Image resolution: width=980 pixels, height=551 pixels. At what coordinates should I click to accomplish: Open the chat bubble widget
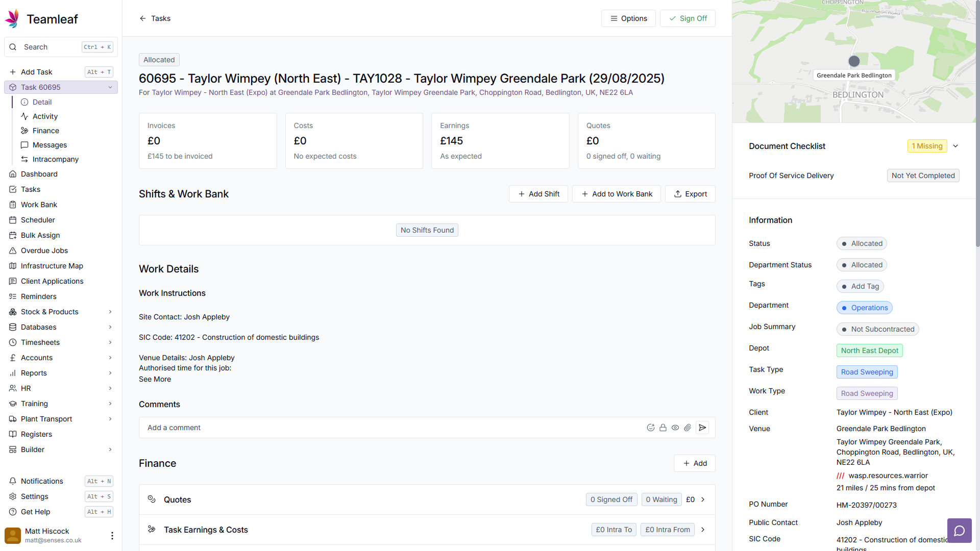(960, 531)
